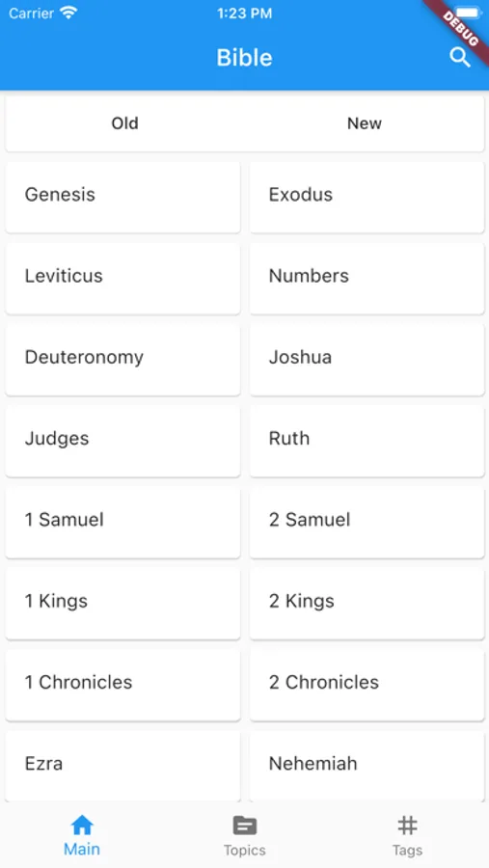The height and width of the screenshot is (868, 489).
Task: Open Deuteronomy from the book grid
Action: pyautogui.click(x=122, y=360)
